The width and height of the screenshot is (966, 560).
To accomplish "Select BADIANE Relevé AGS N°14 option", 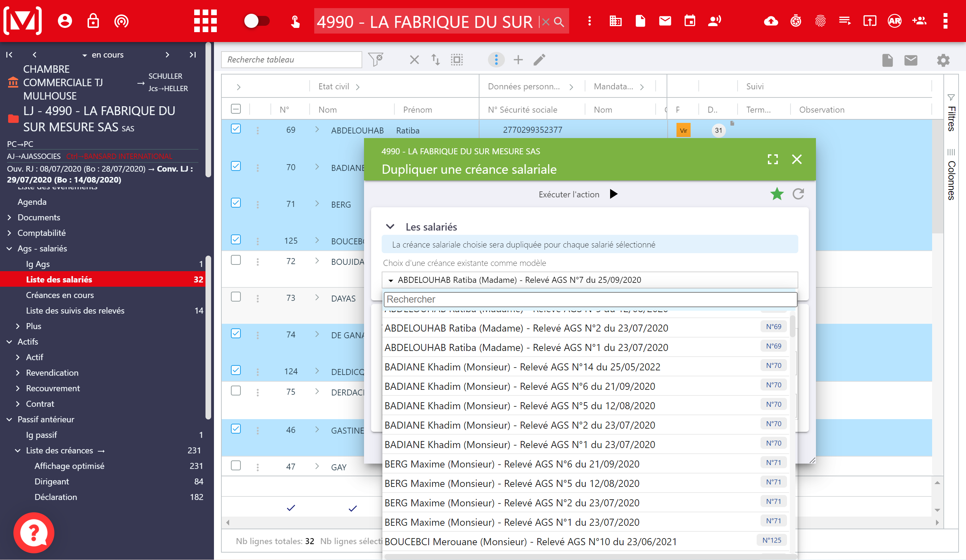I will [586, 367].
